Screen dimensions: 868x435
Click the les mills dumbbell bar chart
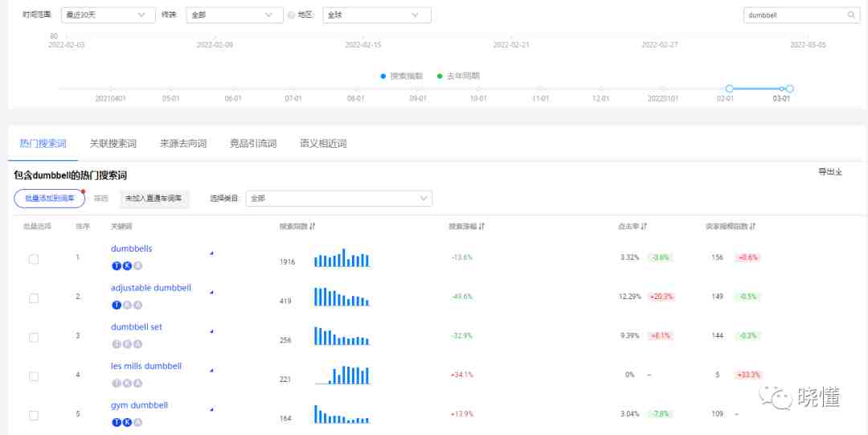pyautogui.click(x=342, y=375)
